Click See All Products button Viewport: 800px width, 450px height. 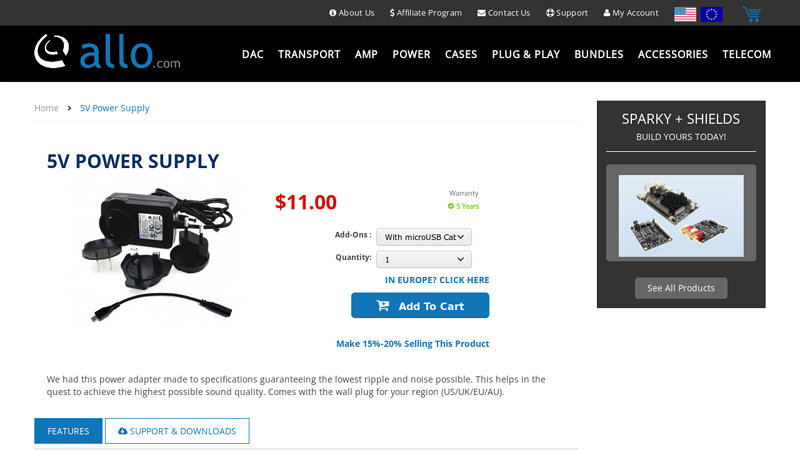pos(681,288)
